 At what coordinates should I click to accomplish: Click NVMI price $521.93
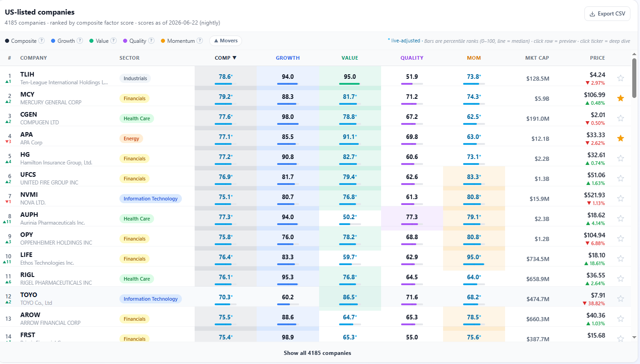(594, 195)
